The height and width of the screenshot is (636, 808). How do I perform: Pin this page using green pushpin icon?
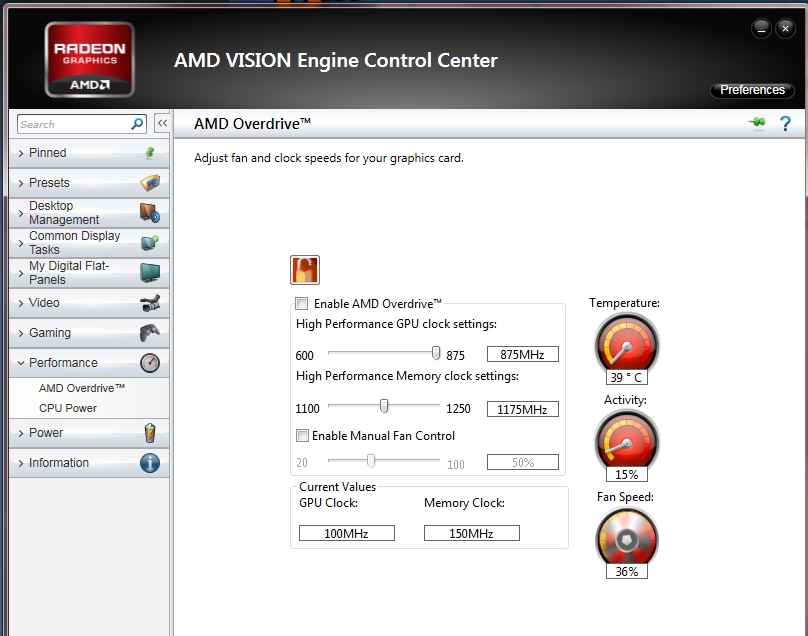[x=758, y=123]
